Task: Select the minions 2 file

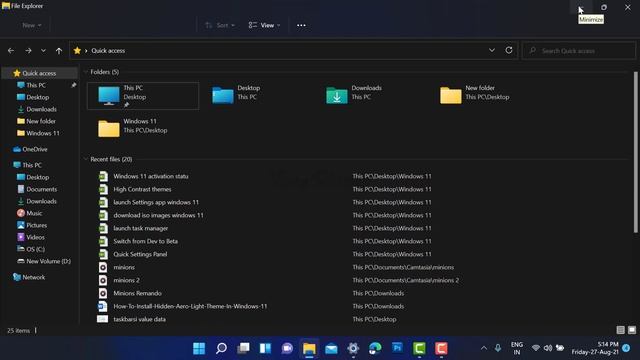Action: click(127, 280)
